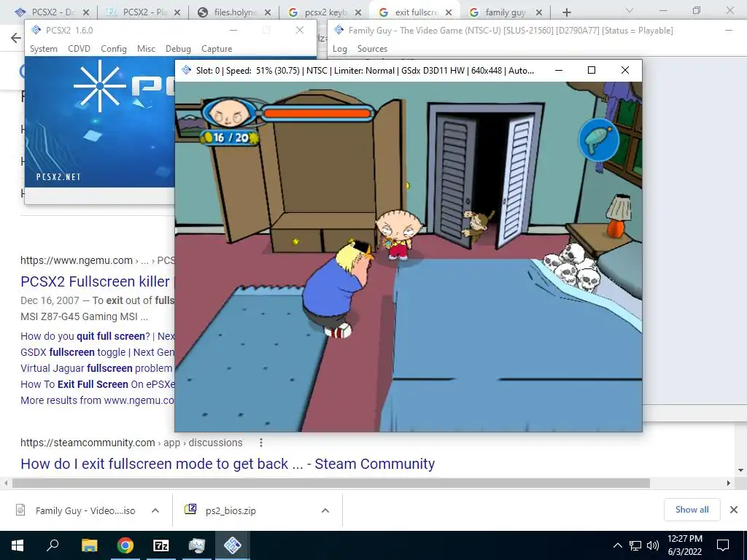This screenshot has width=747, height=560.
Task: Click the ray gun weapon icon in game
Action: [598, 140]
